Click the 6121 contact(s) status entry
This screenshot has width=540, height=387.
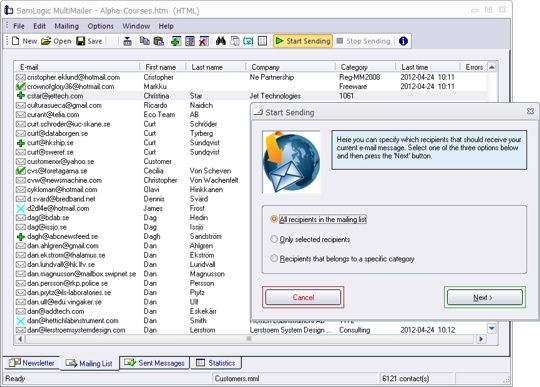point(405,379)
